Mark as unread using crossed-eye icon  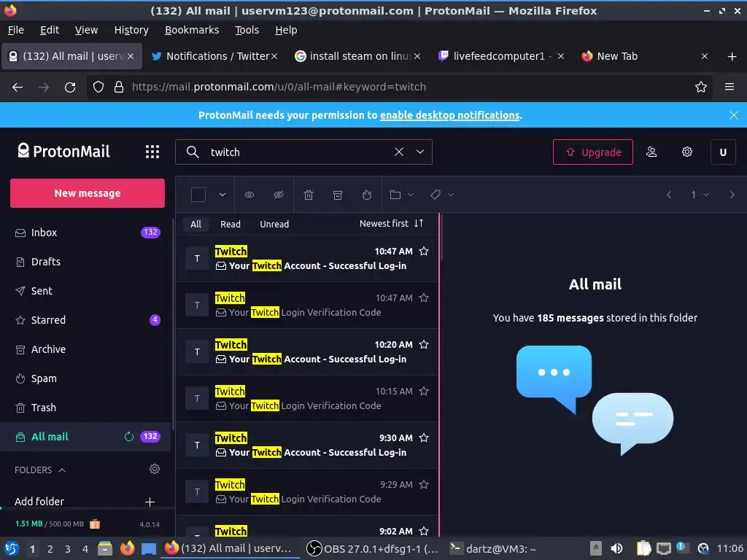point(279,195)
